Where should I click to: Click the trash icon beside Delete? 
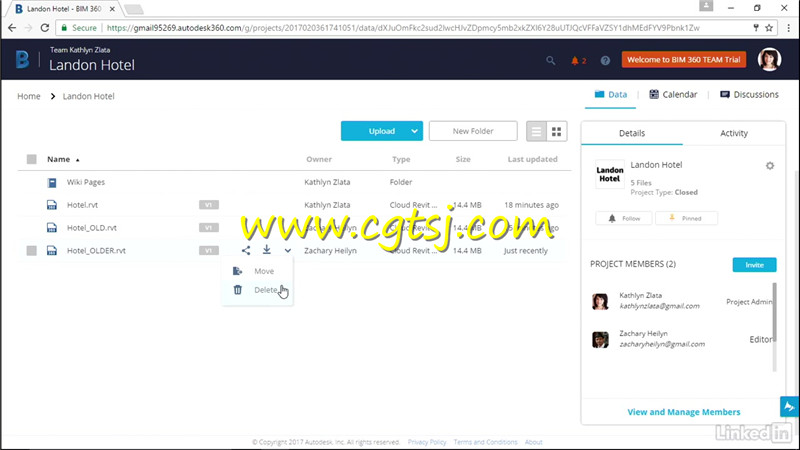[x=238, y=290]
